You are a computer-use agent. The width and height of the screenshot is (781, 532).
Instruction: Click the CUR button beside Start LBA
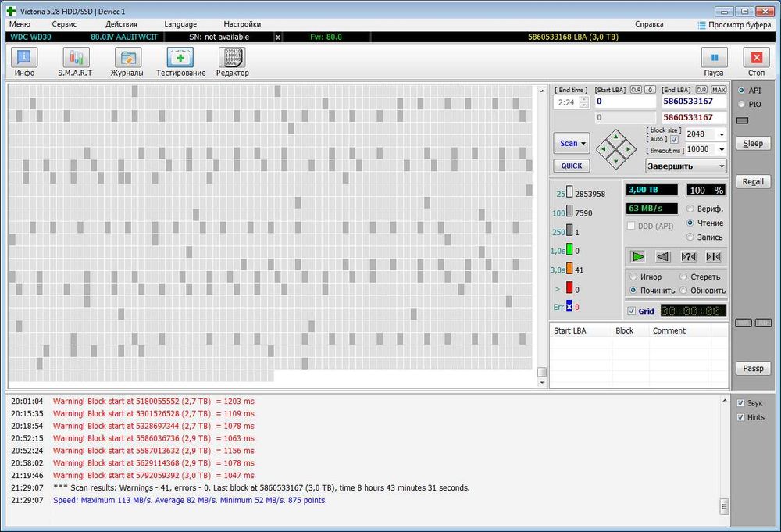coord(636,90)
